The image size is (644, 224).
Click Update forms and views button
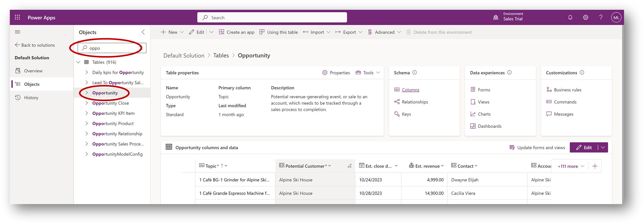[x=537, y=147]
